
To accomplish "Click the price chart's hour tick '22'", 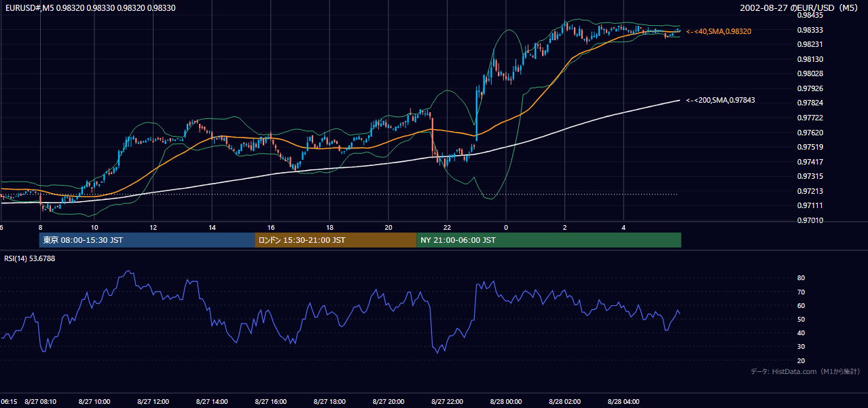I will (448, 228).
